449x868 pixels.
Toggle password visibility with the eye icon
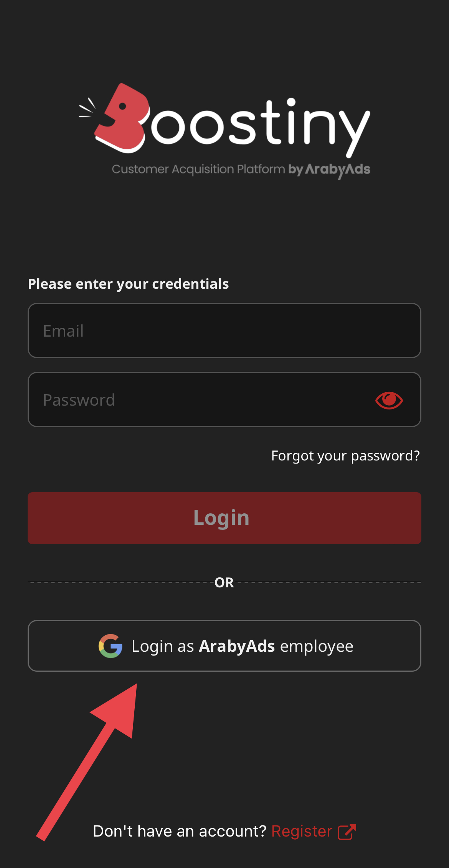pyautogui.click(x=389, y=400)
